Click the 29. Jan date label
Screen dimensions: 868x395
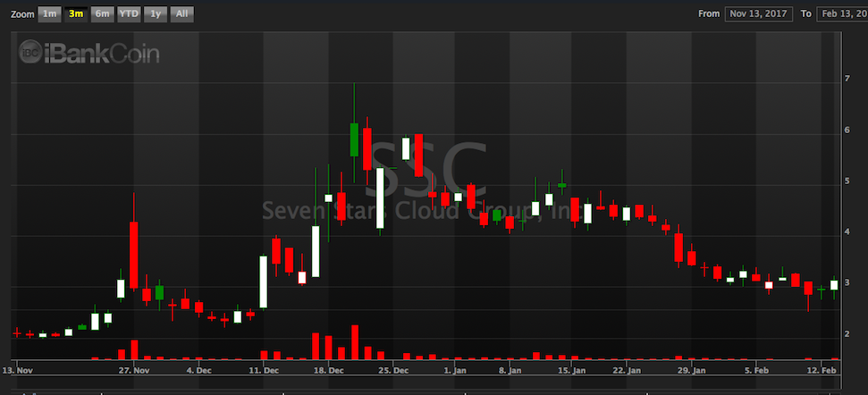coord(691,371)
